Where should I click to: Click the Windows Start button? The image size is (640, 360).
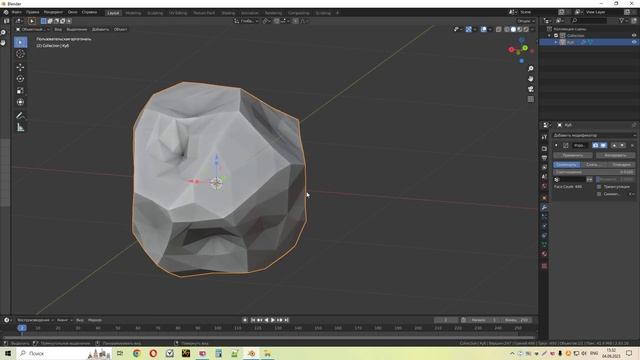coord(7,353)
